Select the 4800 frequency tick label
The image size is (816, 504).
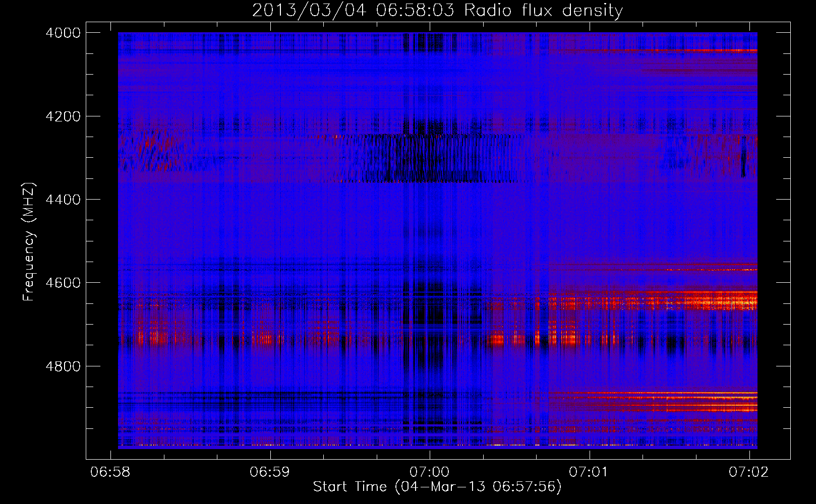click(x=63, y=366)
